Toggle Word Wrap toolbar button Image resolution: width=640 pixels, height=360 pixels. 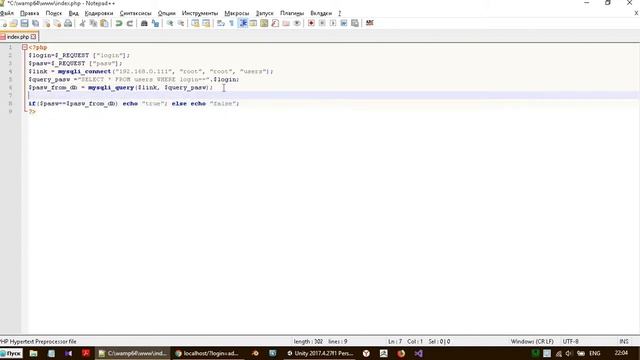coord(221,23)
